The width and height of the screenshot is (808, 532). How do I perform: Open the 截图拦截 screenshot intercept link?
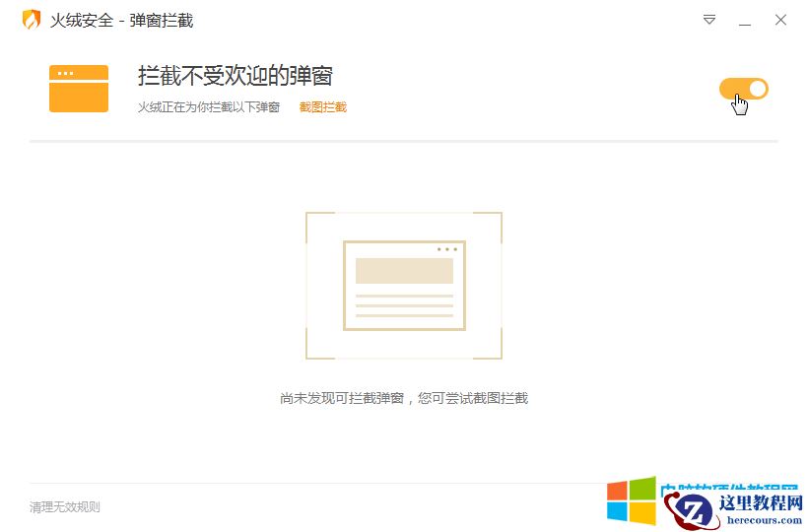(323, 107)
